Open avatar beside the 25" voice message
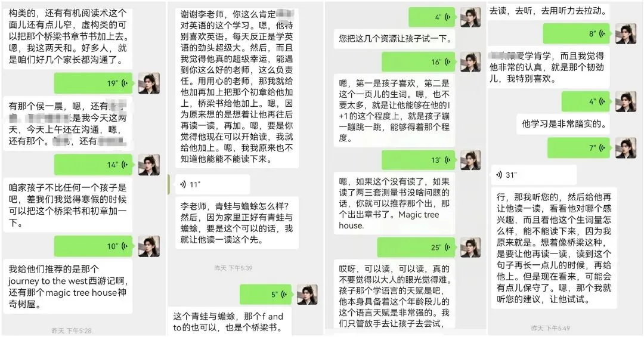Image resolution: width=644 pixels, height=337 pixels. pyautogui.click(x=470, y=248)
